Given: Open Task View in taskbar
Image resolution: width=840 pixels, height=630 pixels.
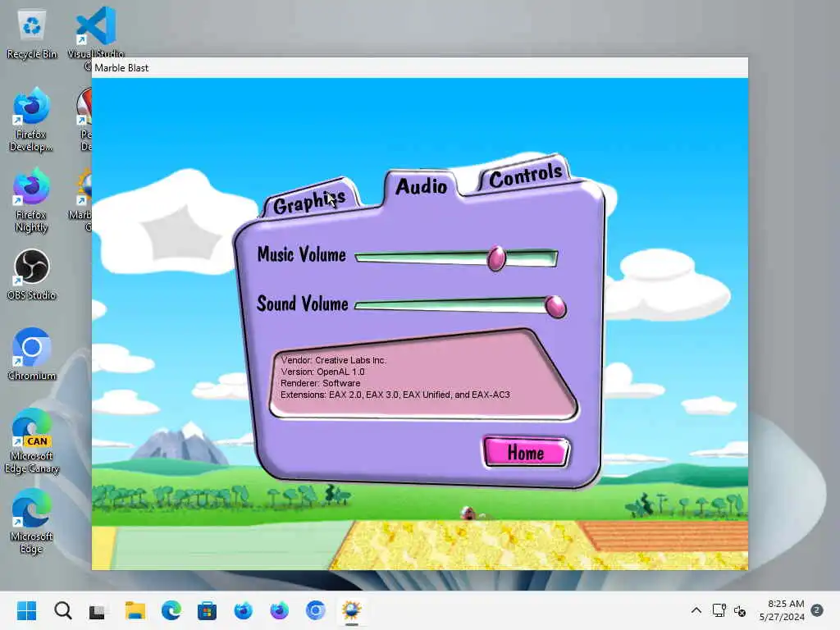Looking at the screenshot, I should tap(98, 610).
